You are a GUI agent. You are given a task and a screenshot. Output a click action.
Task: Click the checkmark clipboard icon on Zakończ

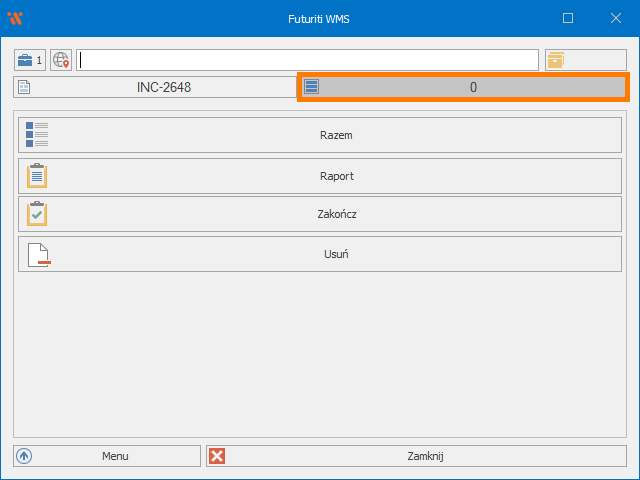coord(37,214)
